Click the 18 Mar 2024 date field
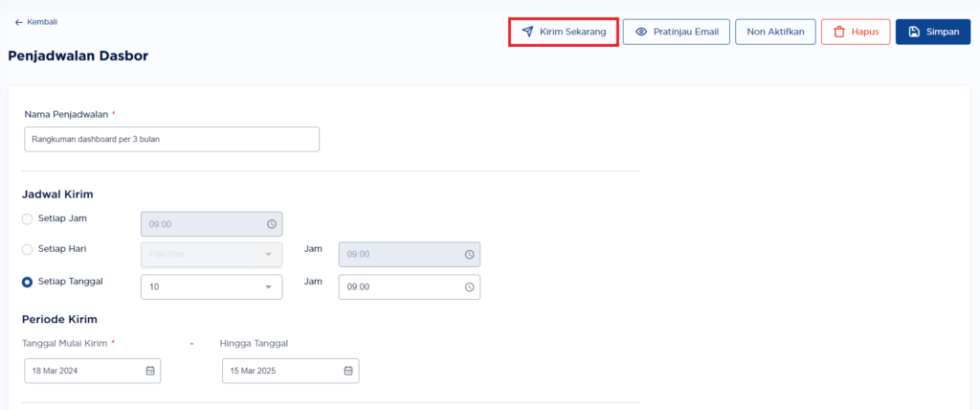This screenshot has width=980, height=410. [x=93, y=371]
